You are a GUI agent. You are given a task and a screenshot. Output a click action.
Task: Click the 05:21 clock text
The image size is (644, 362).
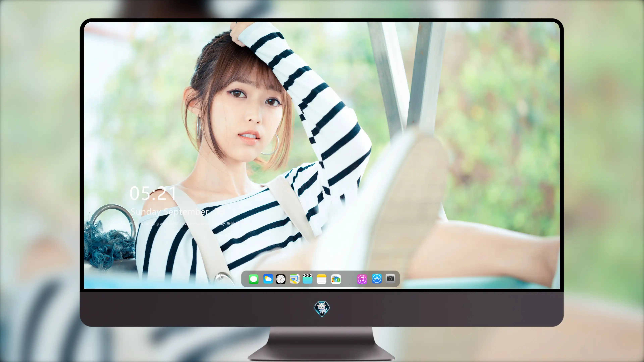pyautogui.click(x=153, y=193)
